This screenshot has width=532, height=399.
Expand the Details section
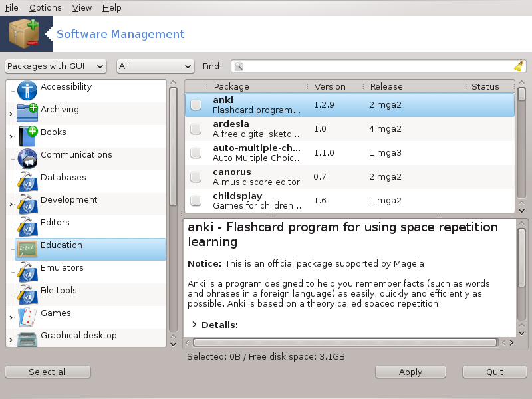point(194,325)
